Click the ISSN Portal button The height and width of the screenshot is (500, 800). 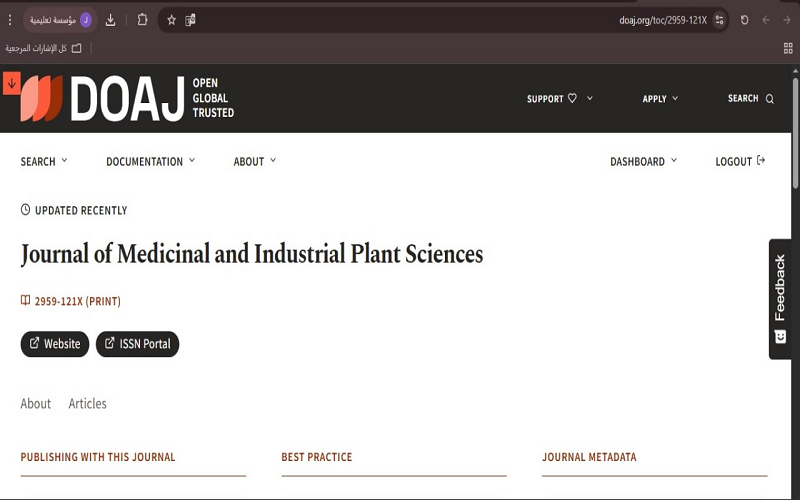pos(137,344)
